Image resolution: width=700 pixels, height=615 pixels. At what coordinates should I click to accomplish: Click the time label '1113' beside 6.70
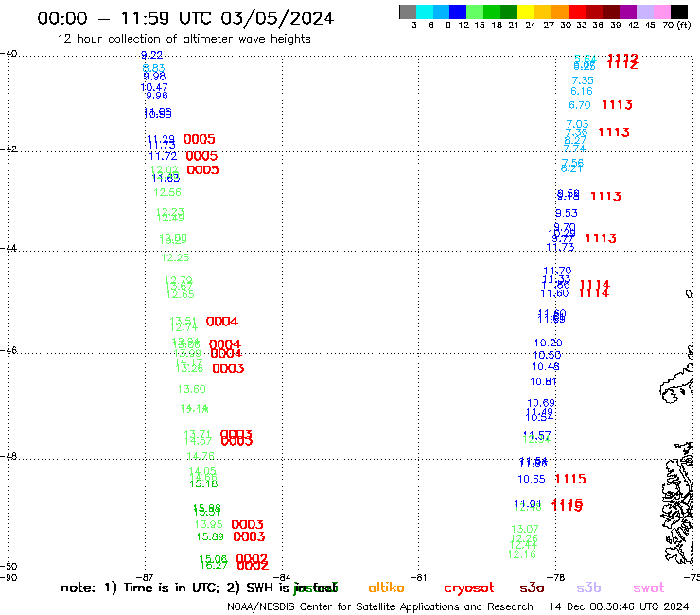click(x=617, y=105)
